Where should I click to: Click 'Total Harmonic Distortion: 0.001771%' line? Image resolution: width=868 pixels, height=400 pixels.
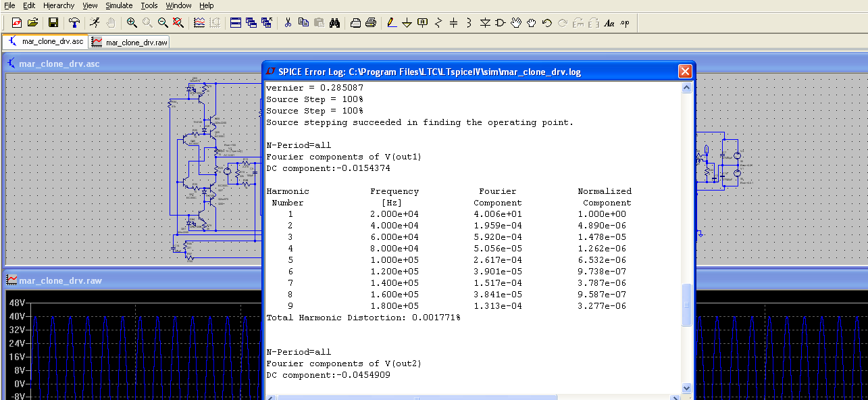pyautogui.click(x=363, y=318)
